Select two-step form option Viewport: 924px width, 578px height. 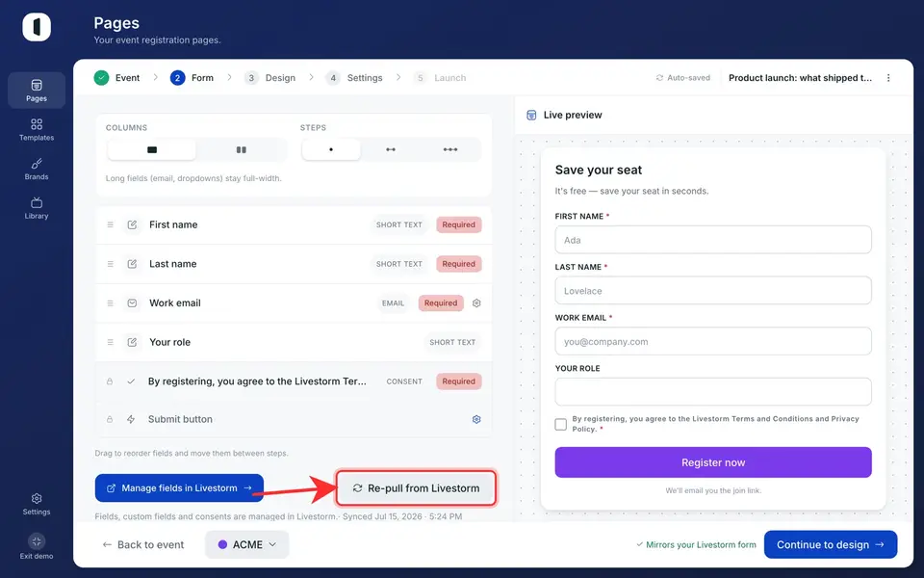tap(391, 150)
